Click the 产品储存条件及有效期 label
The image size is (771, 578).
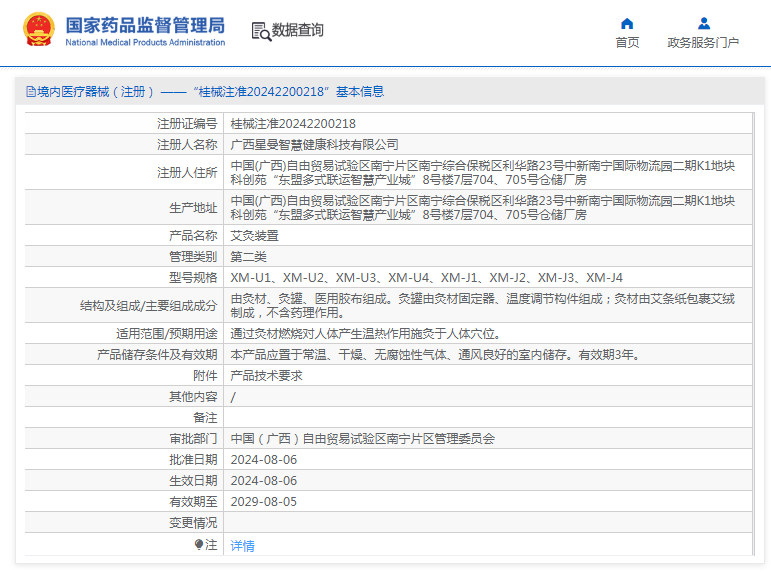tap(157, 355)
